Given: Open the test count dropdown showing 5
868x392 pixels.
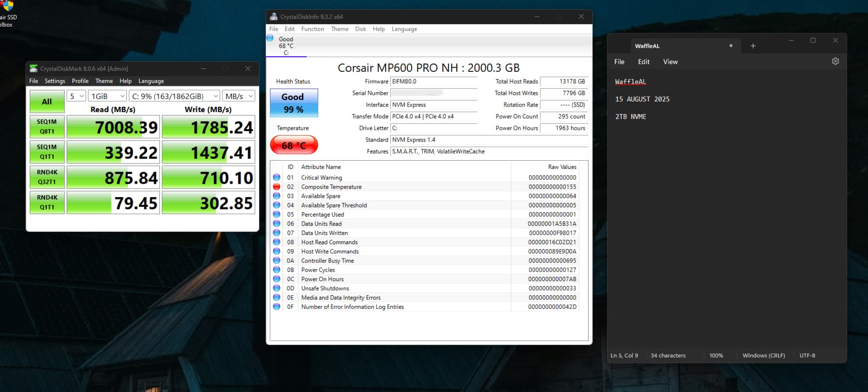Looking at the screenshot, I should pyautogui.click(x=76, y=96).
